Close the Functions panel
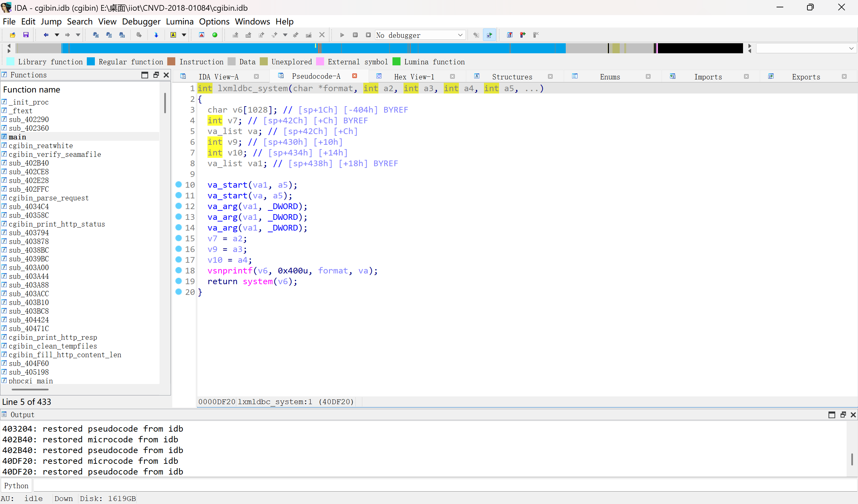Screen dimensions: 858x504 coord(166,75)
